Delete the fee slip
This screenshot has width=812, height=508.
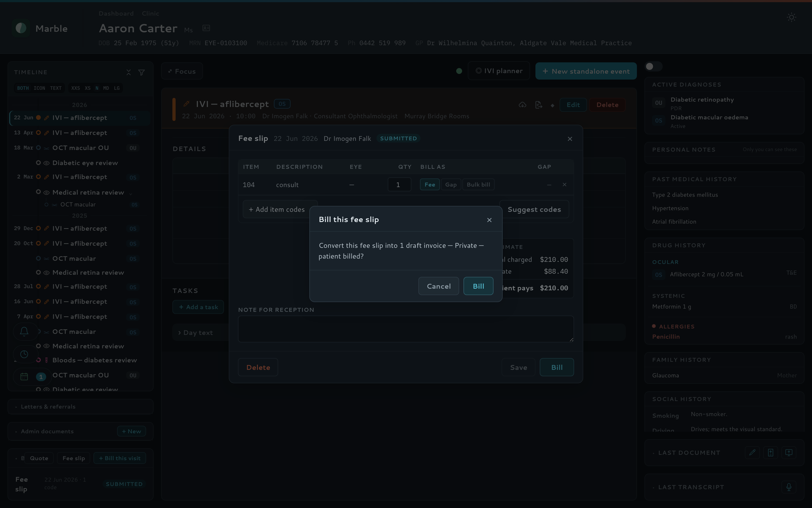(x=258, y=367)
